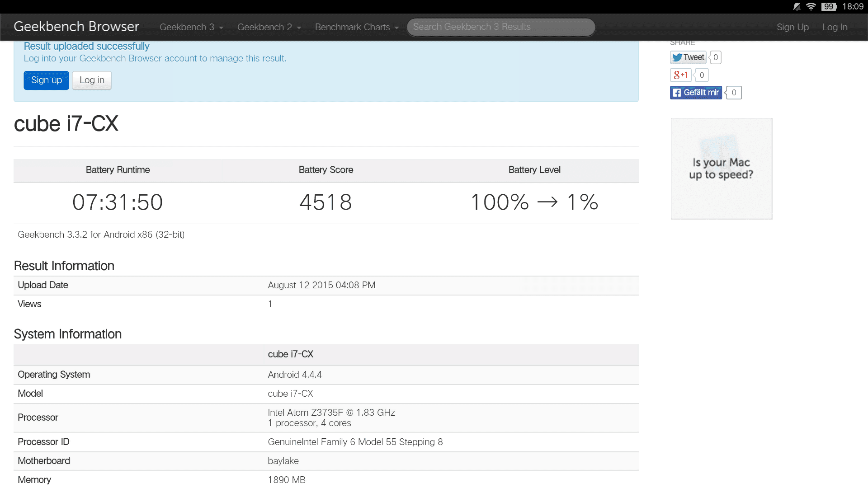Image resolution: width=868 pixels, height=488 pixels.
Task: Click the 'Battery Score' column header
Action: (x=326, y=170)
